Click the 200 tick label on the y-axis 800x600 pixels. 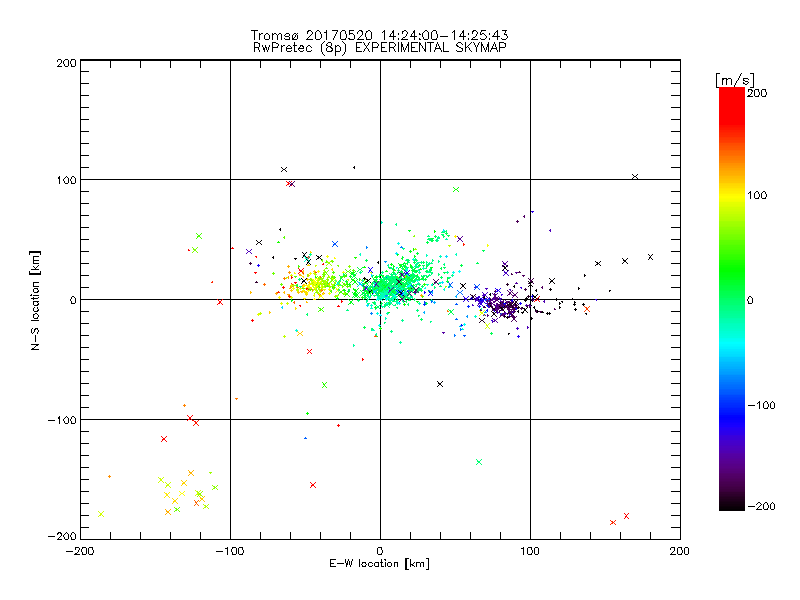[64, 63]
